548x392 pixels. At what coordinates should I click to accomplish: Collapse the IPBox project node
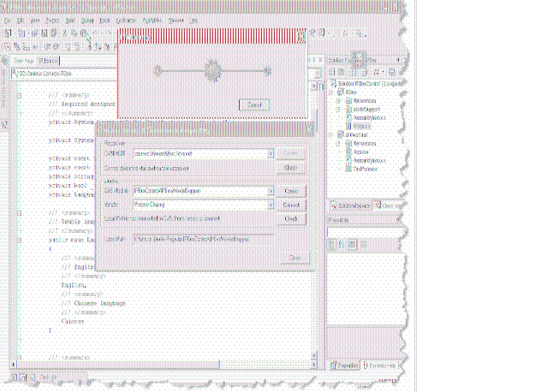click(331, 92)
